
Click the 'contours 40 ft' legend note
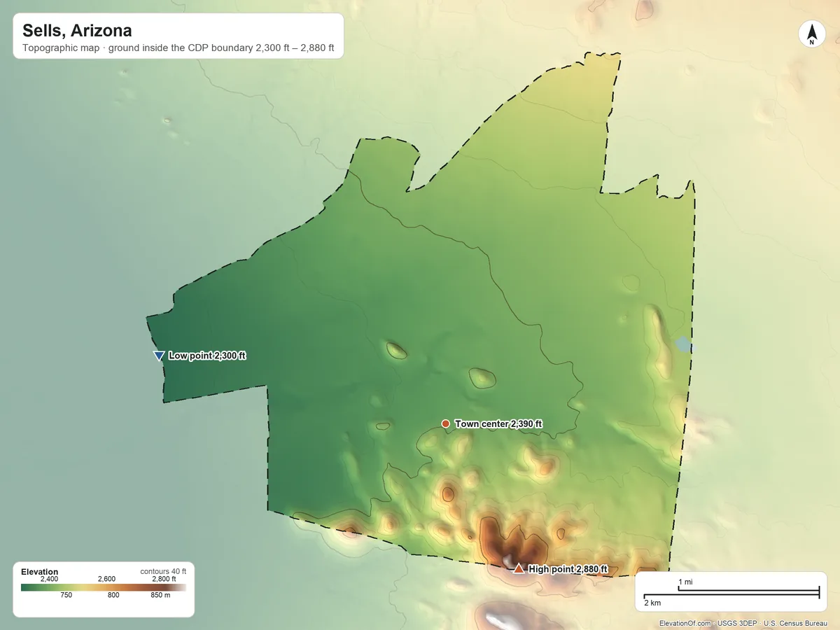(163, 571)
